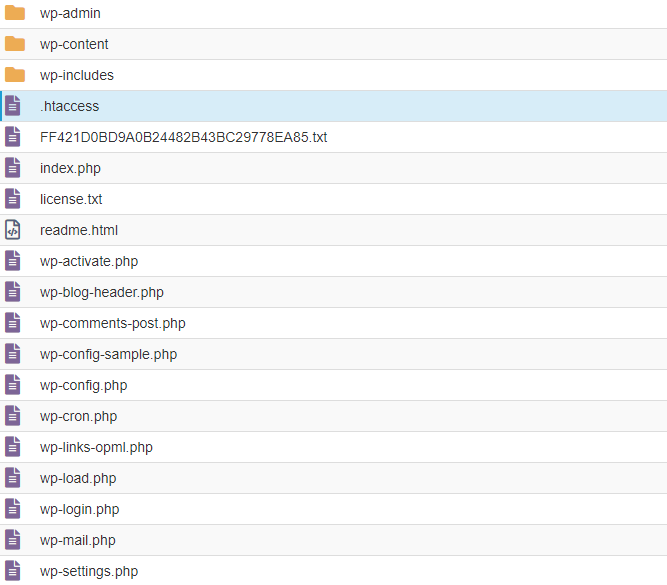The width and height of the screenshot is (667, 585).
Task: Select the FF421D0BD9A0B24482B43BC29778EA85.txt file name
Action: pyautogui.click(x=183, y=137)
